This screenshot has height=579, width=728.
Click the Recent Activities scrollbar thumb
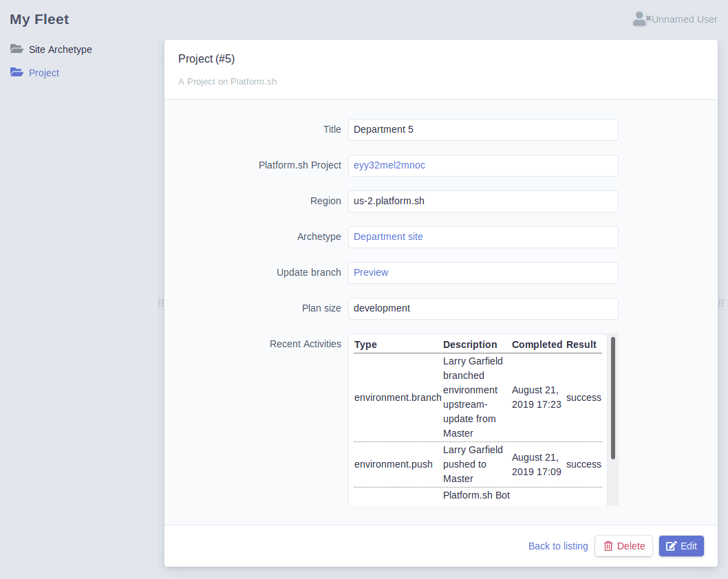(613, 398)
